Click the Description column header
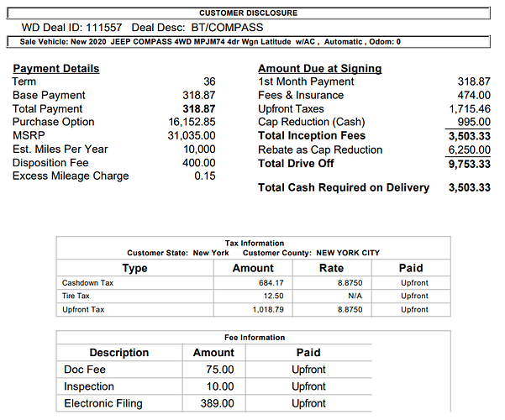The width and height of the screenshot is (505, 420). tap(119, 352)
